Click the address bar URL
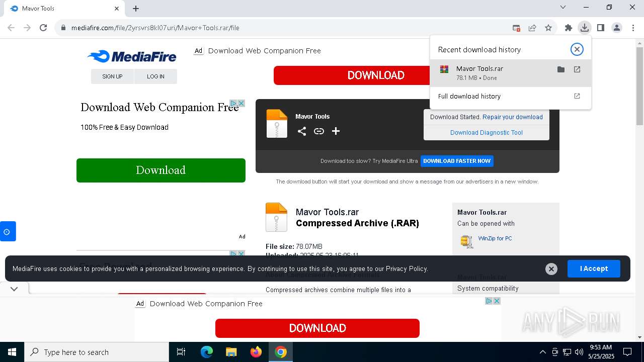 coord(155,28)
